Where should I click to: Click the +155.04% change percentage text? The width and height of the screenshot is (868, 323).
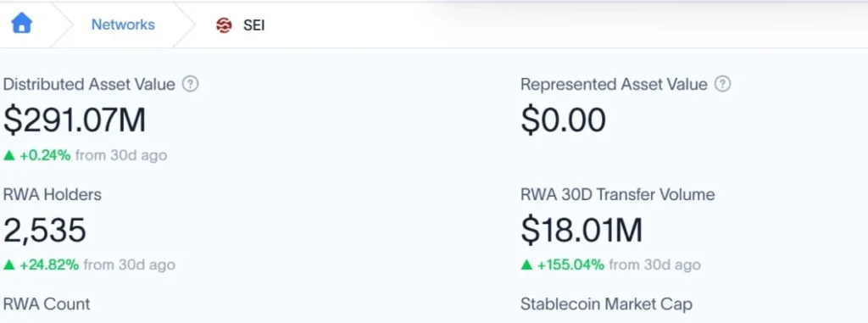[x=570, y=265]
